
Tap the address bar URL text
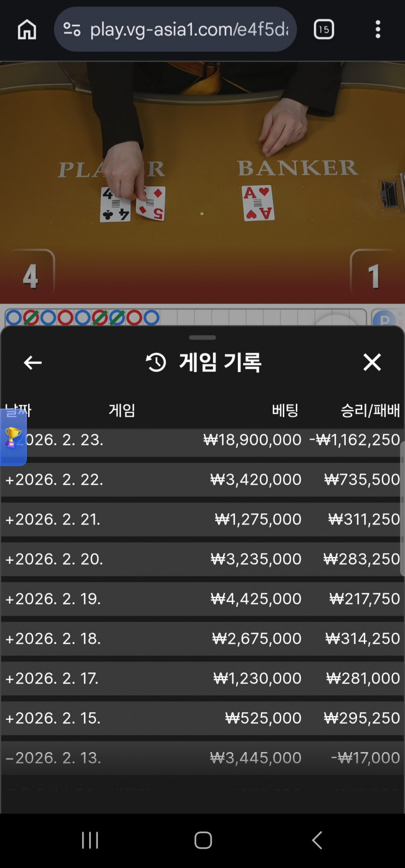189,30
